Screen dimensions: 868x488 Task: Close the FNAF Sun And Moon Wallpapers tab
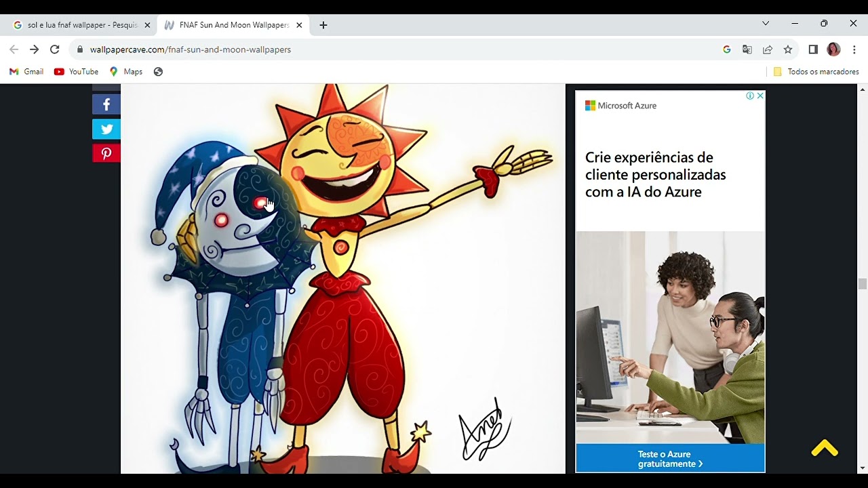pos(299,25)
